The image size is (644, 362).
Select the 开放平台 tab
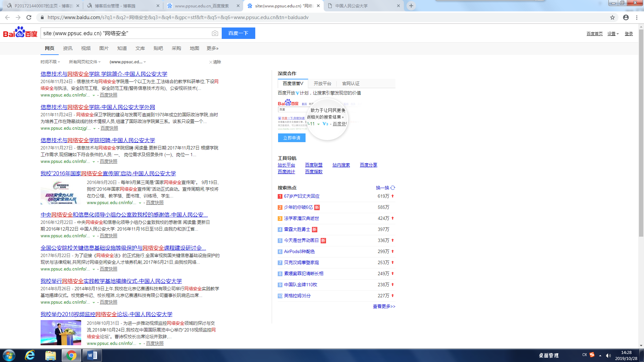(x=322, y=83)
